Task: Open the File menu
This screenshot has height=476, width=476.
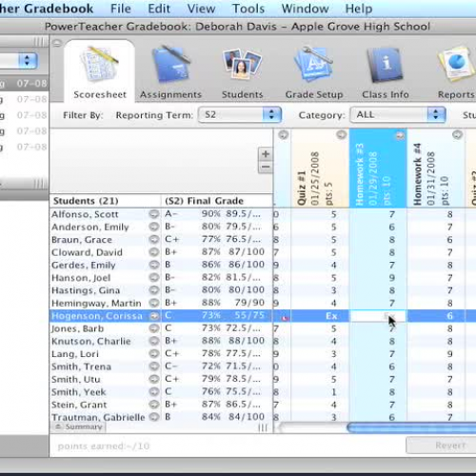Action: [x=121, y=9]
